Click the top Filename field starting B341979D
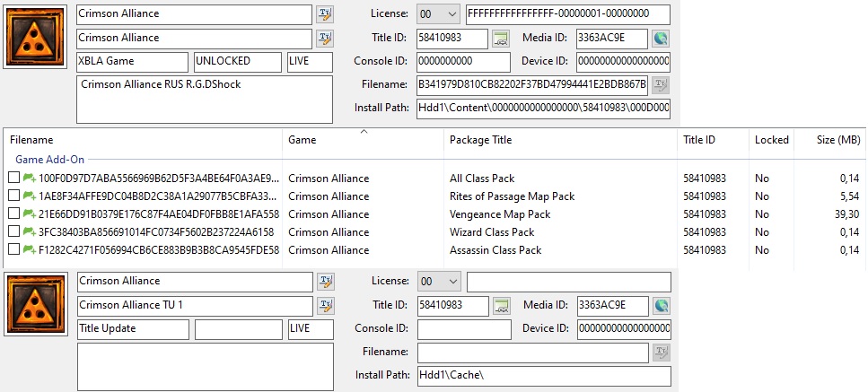 pyautogui.click(x=532, y=84)
